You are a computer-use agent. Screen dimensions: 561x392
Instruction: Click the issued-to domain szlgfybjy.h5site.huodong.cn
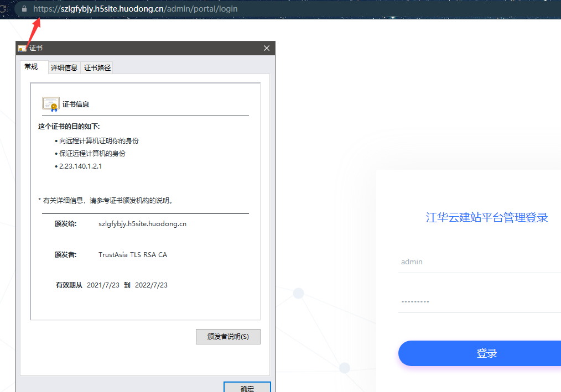[142, 224]
